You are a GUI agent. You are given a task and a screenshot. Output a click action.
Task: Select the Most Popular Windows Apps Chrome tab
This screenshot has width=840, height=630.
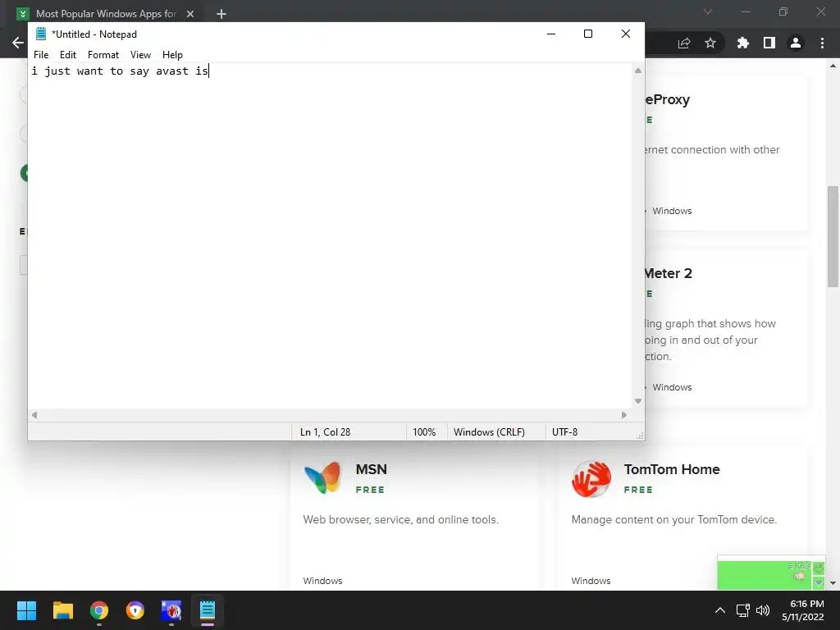[x=106, y=14]
